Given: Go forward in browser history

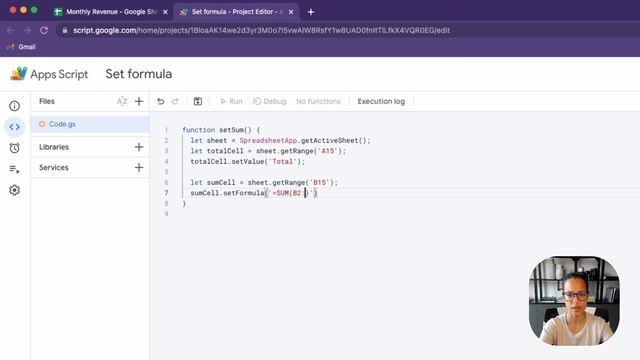Looking at the screenshot, I should tap(27, 30).
